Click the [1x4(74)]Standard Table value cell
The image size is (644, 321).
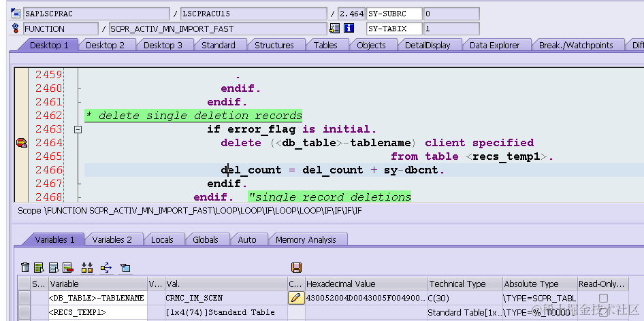[226, 312]
